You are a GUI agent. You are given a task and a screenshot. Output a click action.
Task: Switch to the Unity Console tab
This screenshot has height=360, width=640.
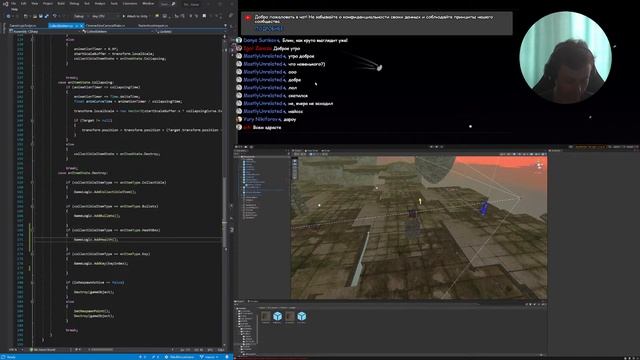point(253,302)
